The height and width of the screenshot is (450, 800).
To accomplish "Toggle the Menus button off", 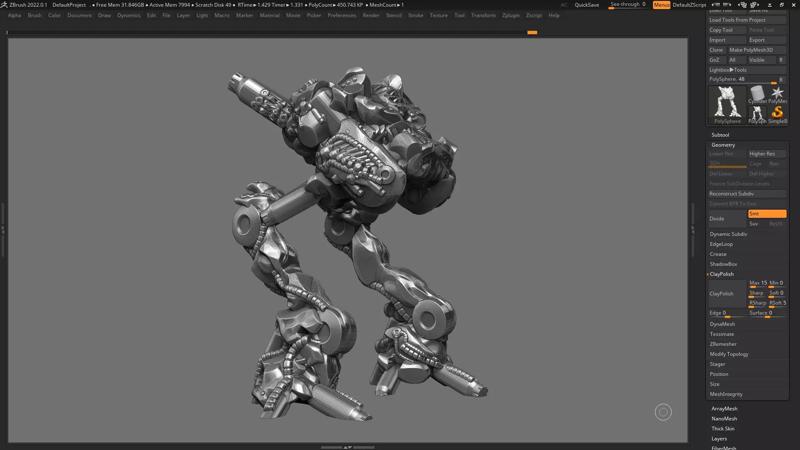I will point(661,5).
